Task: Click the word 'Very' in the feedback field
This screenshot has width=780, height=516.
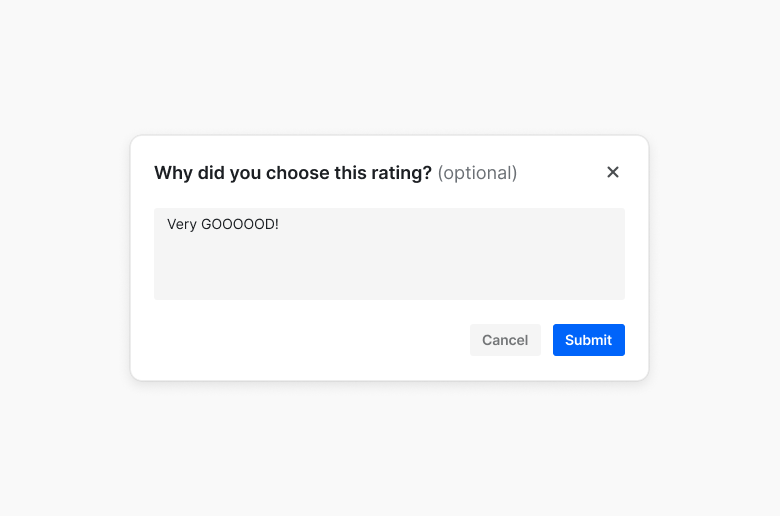Action: (182, 224)
